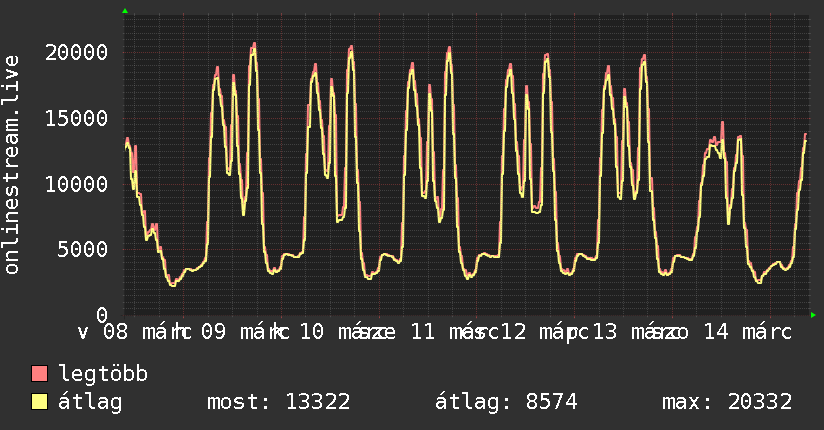Screen dimensions: 824x430
Task: Click the max: 20332 statistic
Action: click(727, 402)
